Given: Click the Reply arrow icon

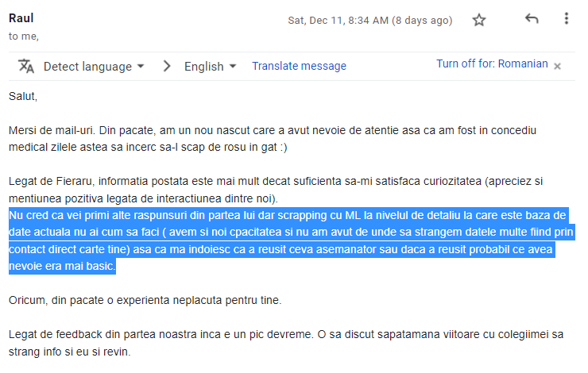Looking at the screenshot, I should point(532,18).
